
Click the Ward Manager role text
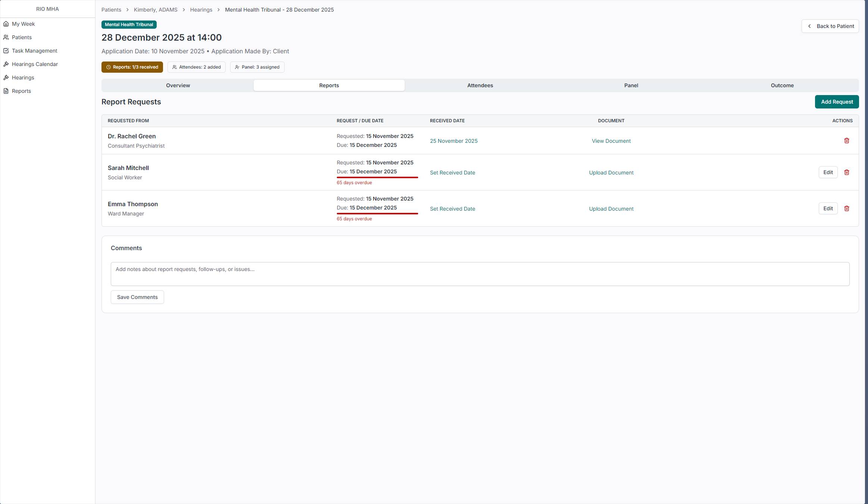pos(126,214)
